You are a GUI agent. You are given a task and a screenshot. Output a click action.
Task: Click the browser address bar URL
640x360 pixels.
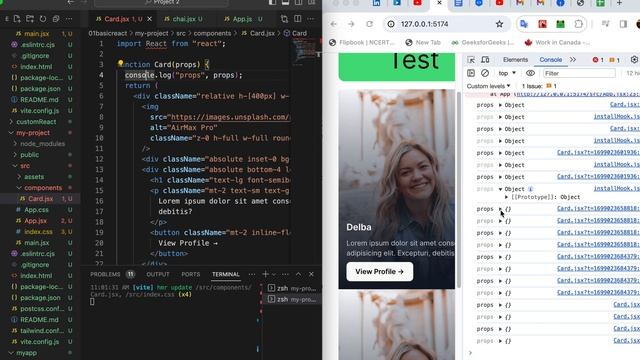tap(424, 24)
